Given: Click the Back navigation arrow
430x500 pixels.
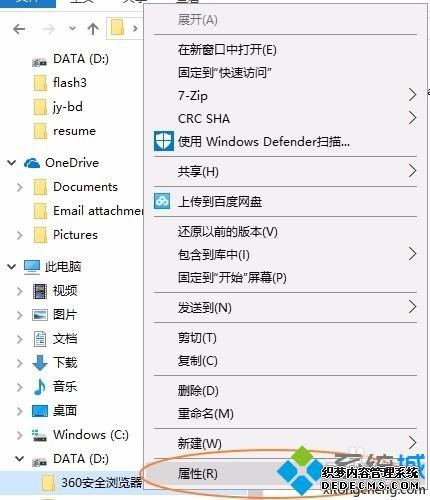Looking at the screenshot, I should [19, 29].
